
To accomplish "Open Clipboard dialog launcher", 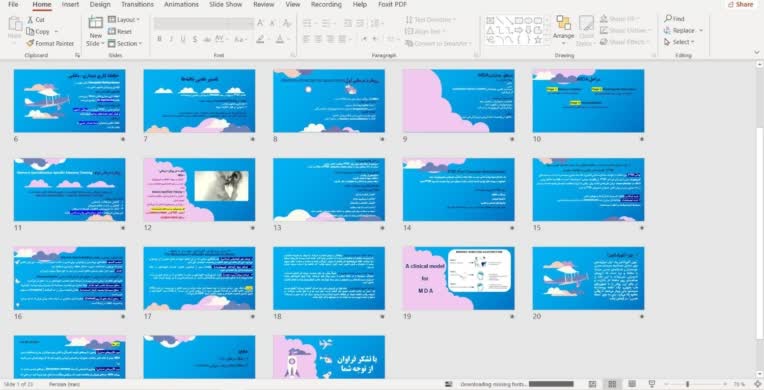I will click(77, 56).
